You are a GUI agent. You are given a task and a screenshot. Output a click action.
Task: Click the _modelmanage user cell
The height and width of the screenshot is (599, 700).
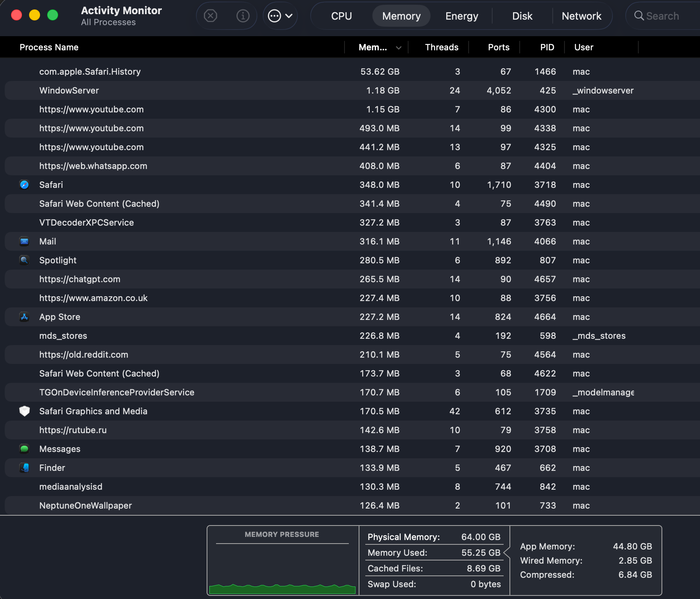click(603, 392)
